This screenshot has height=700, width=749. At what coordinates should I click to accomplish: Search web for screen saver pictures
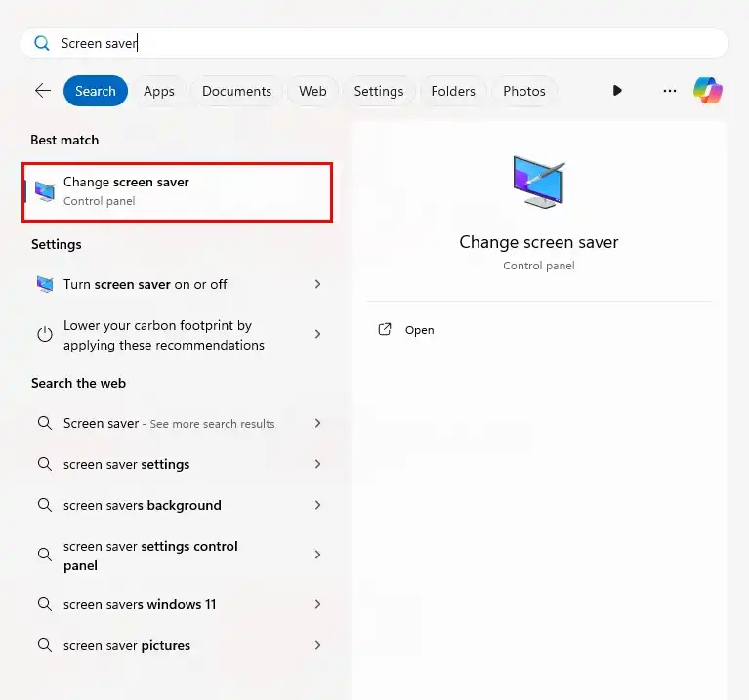pos(177,645)
